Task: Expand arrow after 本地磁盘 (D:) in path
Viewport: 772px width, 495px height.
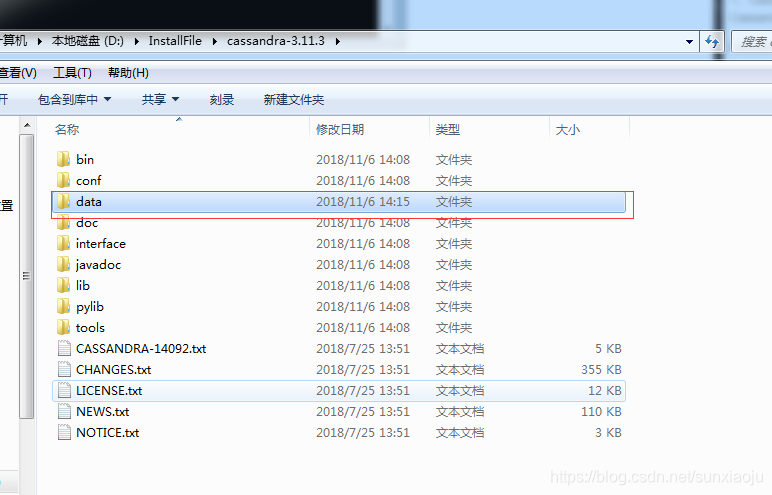Action: tap(137, 41)
